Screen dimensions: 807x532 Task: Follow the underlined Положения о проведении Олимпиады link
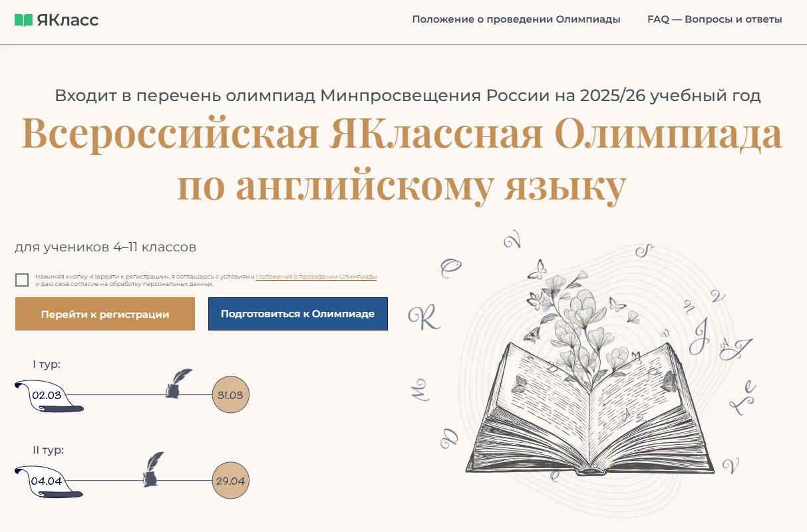tap(317, 276)
